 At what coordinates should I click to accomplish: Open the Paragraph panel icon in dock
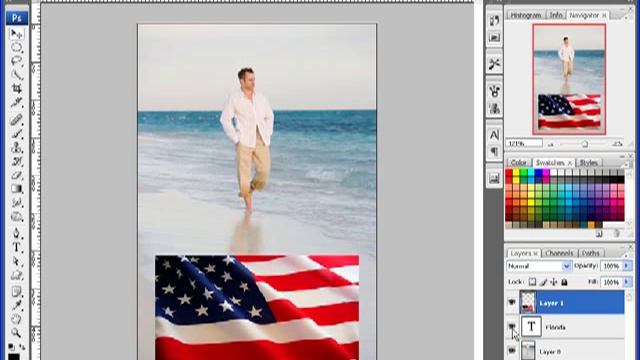pos(494,152)
